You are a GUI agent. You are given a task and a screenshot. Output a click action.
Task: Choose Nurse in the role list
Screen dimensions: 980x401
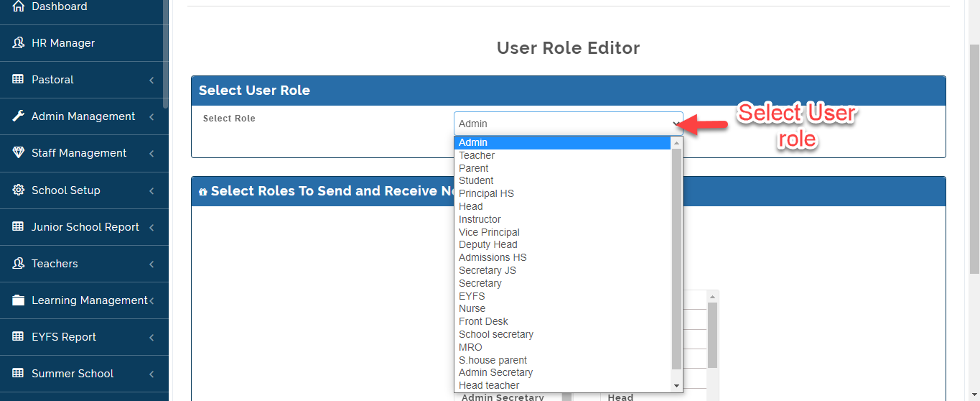click(563, 308)
